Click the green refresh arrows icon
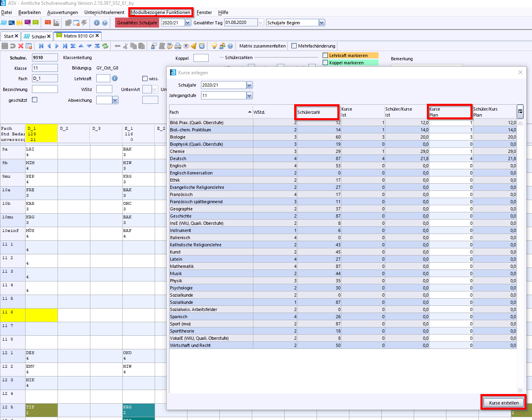The height and width of the screenshot is (420, 532). coord(105,46)
